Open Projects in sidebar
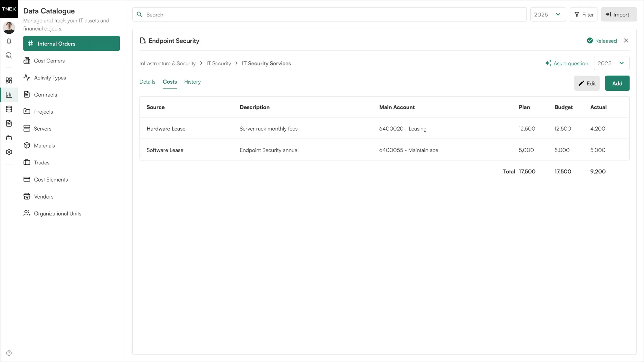 (71, 112)
